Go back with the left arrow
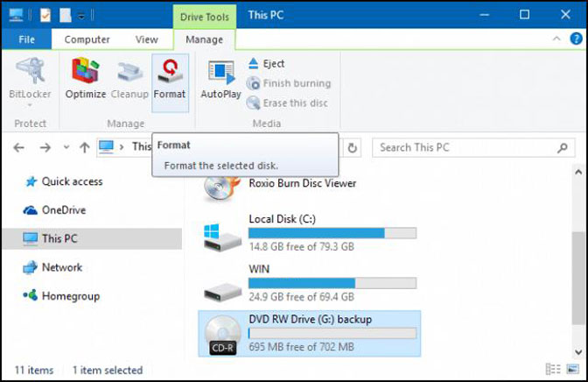Viewport: 588px width, 382px height. pos(18,147)
